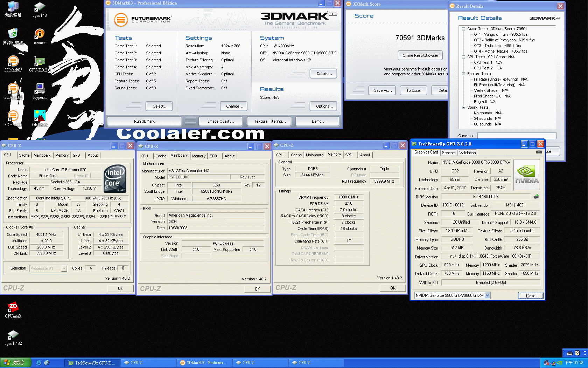Click the Graphics Card tab in GPU-Z
588x368 pixels.
pos(426,152)
